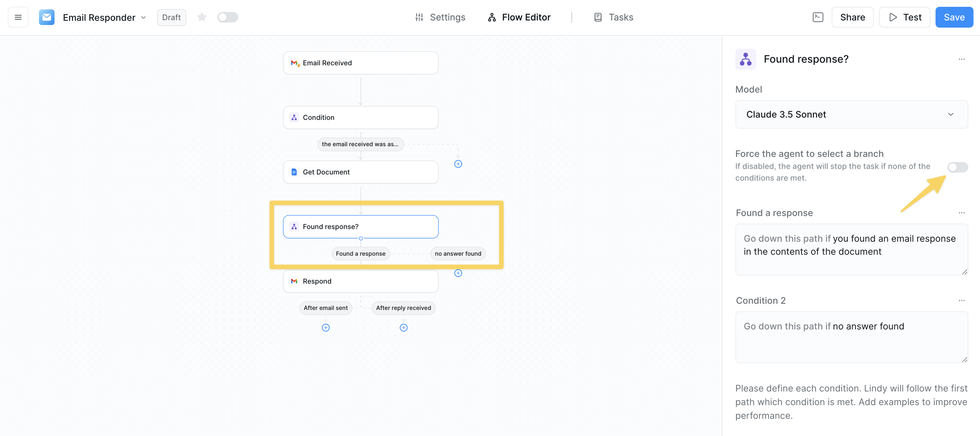Open the Found response? panel ellipsis menu
Image resolution: width=980 pixels, height=436 pixels.
962,59
